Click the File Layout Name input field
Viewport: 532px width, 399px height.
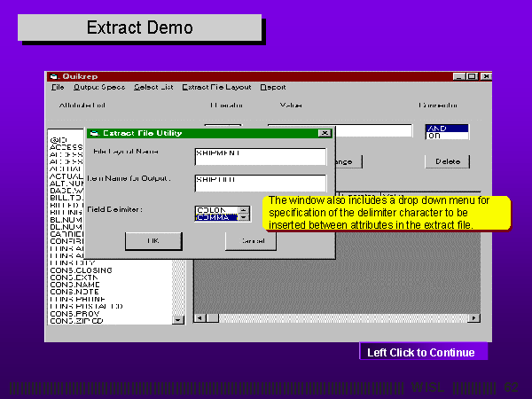coord(260,156)
